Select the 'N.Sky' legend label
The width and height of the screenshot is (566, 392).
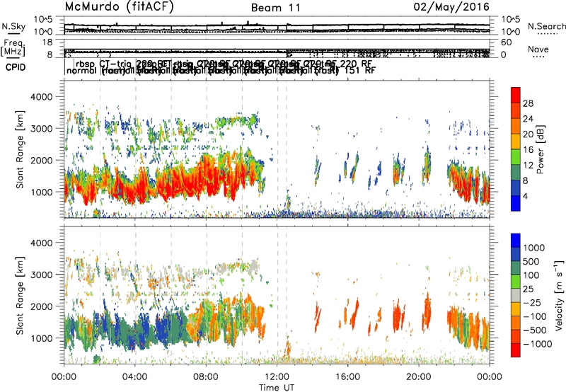pos(13,26)
